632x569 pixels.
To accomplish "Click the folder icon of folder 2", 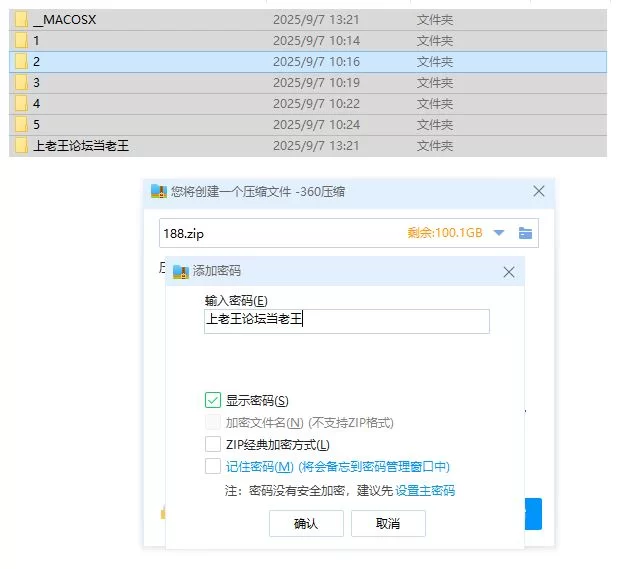I will 21,61.
